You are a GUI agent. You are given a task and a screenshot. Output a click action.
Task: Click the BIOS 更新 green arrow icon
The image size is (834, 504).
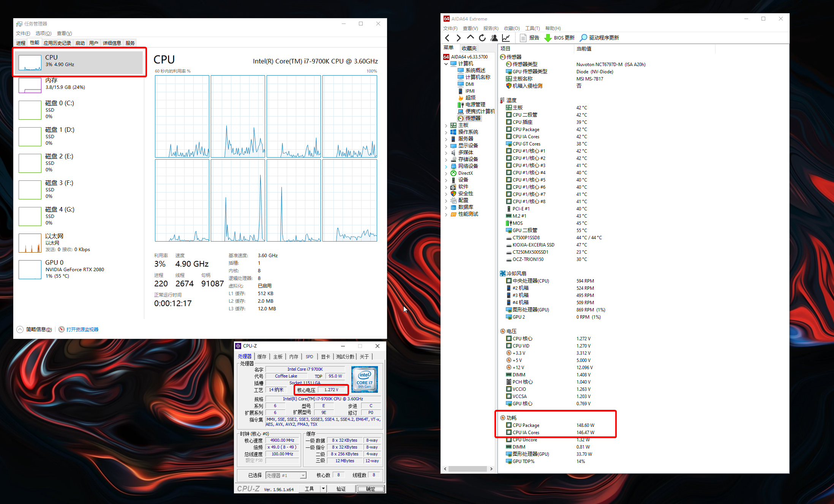[548, 38]
